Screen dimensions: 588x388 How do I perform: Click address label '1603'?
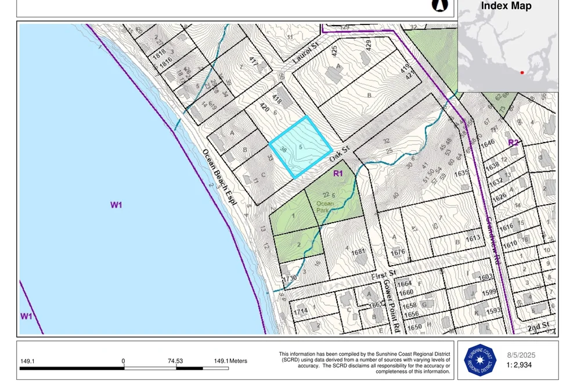(x=485, y=277)
